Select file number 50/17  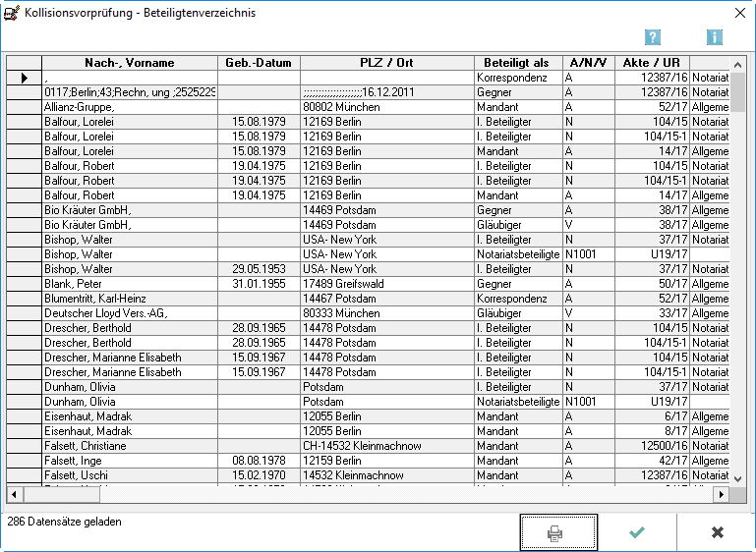tap(653, 284)
